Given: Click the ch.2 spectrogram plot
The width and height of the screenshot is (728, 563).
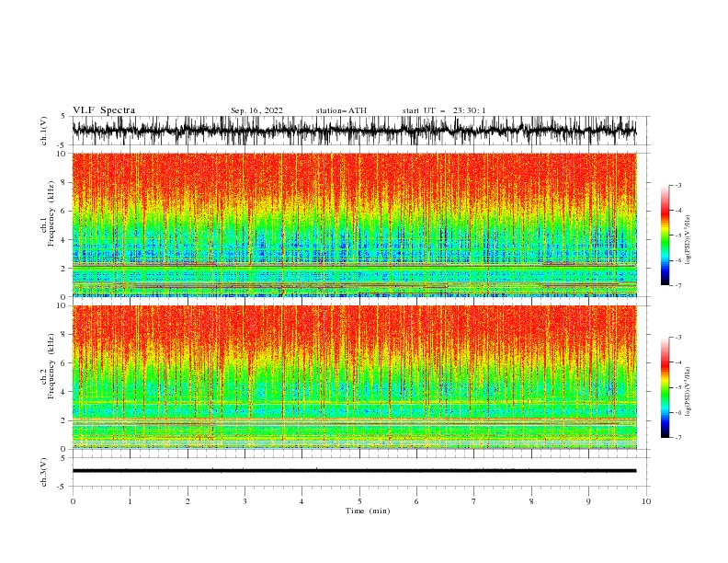Looking at the screenshot, I should point(354,377).
